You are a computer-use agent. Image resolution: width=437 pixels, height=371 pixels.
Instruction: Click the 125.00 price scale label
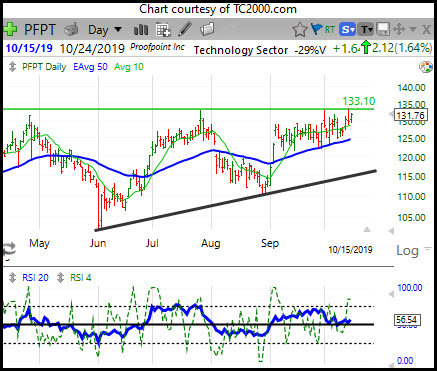(411, 139)
